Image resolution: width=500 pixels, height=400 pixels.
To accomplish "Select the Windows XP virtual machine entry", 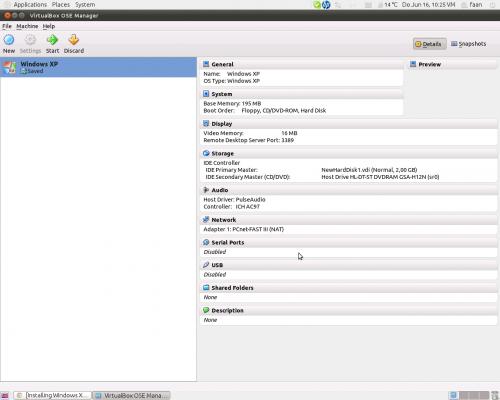I will coord(98,67).
